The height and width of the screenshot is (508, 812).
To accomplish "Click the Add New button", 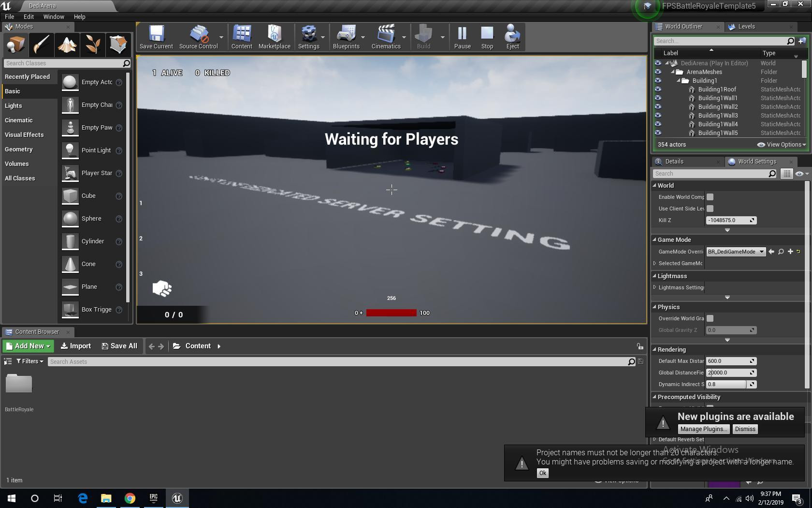I will pos(28,346).
